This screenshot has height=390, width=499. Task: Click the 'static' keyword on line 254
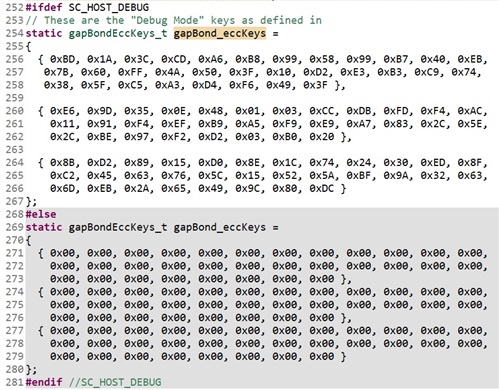click(x=44, y=33)
